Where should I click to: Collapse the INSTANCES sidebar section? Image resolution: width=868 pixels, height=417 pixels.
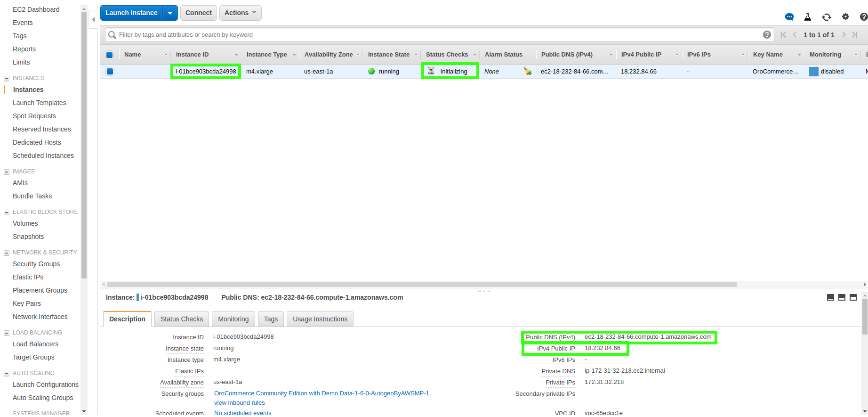coord(7,78)
